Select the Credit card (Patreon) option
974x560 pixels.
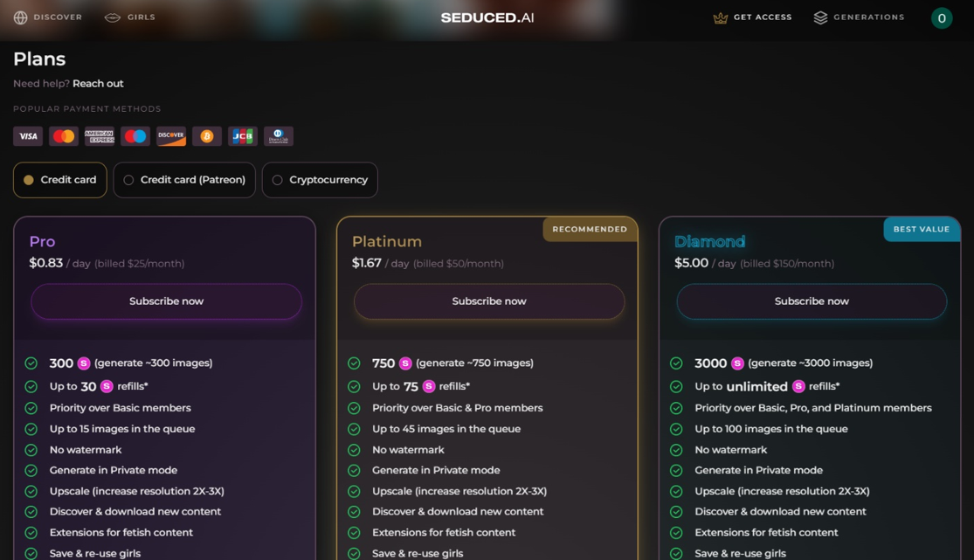[x=184, y=180]
